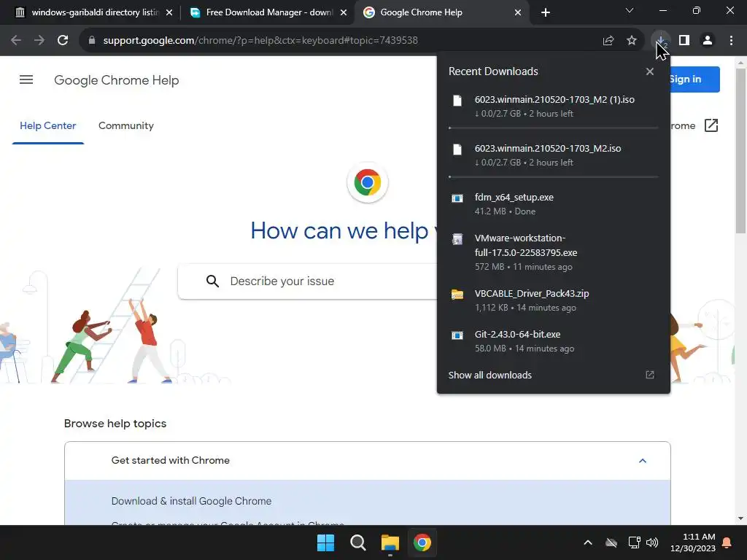Open 6023.winmain.210520-1703_M2.iso download entry
Image resolution: width=747 pixels, height=560 pixels.
click(554, 155)
